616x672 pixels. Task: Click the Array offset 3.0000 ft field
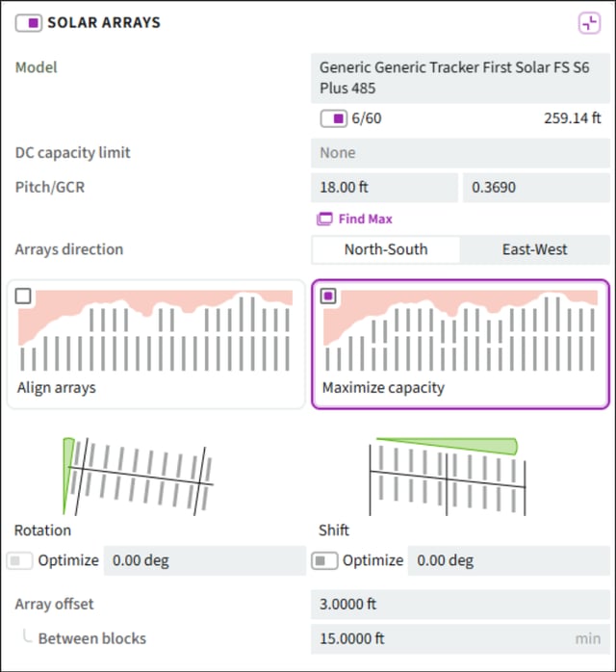pos(460,605)
